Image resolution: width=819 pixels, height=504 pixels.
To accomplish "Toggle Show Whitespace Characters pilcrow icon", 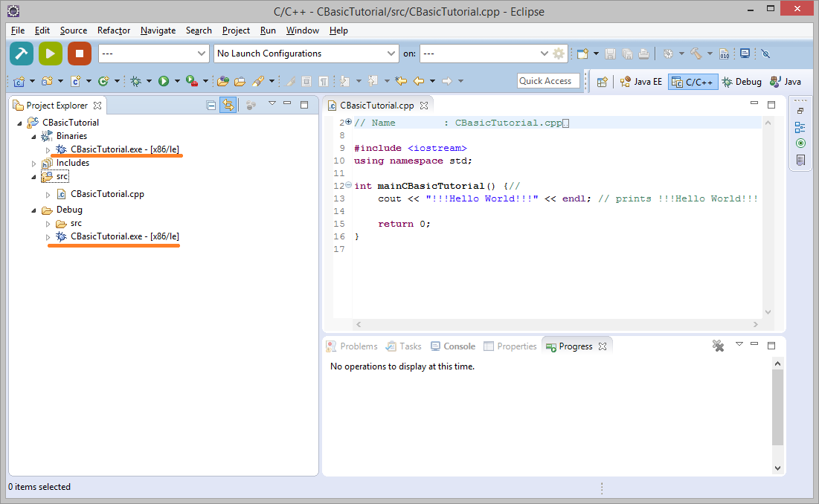I will pos(324,81).
